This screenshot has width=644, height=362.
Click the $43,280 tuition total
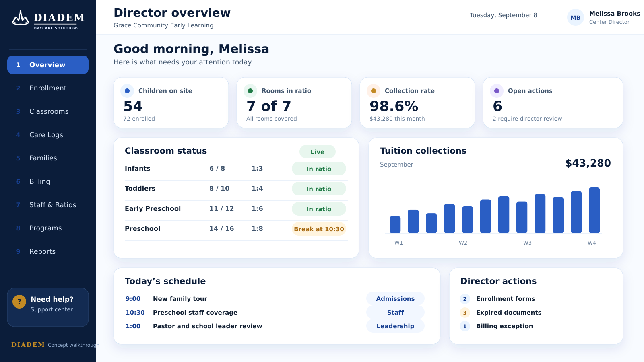pyautogui.click(x=588, y=163)
